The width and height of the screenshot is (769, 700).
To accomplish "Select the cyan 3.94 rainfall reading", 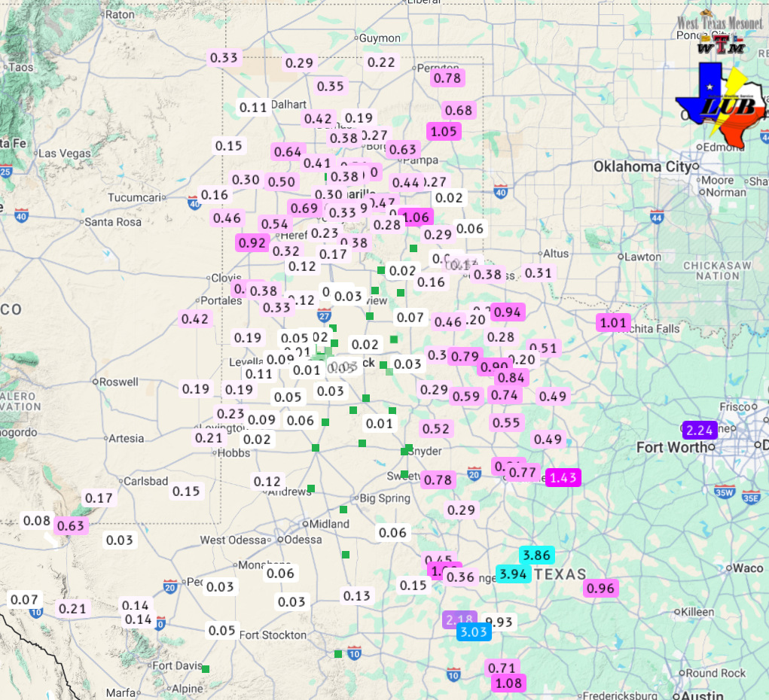I will click(514, 574).
